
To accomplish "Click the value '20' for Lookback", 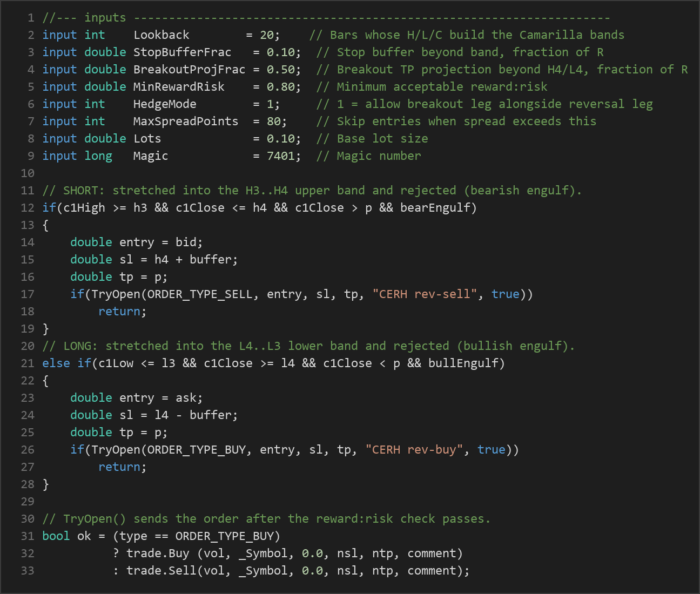I will click(267, 35).
